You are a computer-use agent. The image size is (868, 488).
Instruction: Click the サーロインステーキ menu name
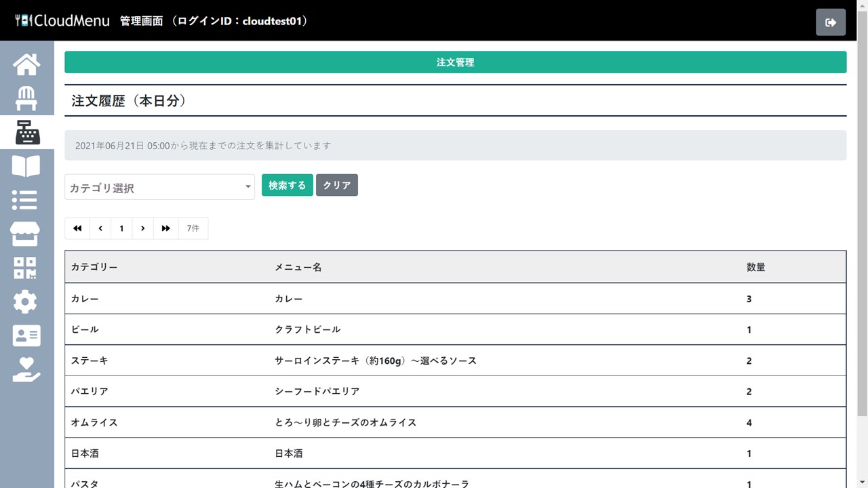point(376,361)
